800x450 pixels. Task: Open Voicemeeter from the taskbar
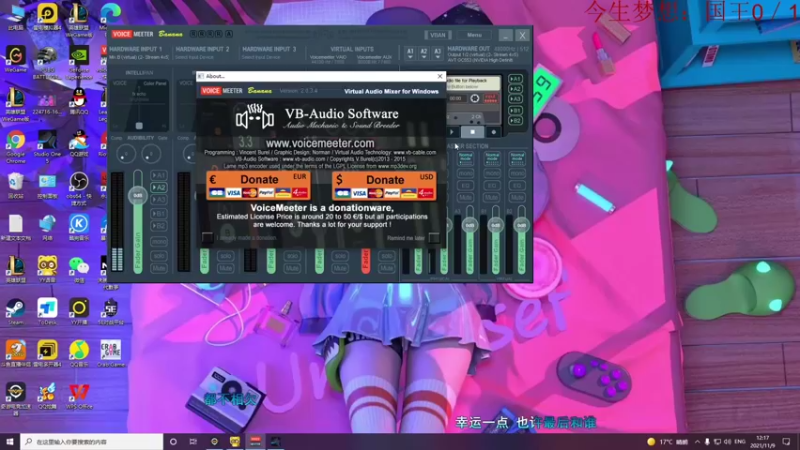[x=255, y=441]
